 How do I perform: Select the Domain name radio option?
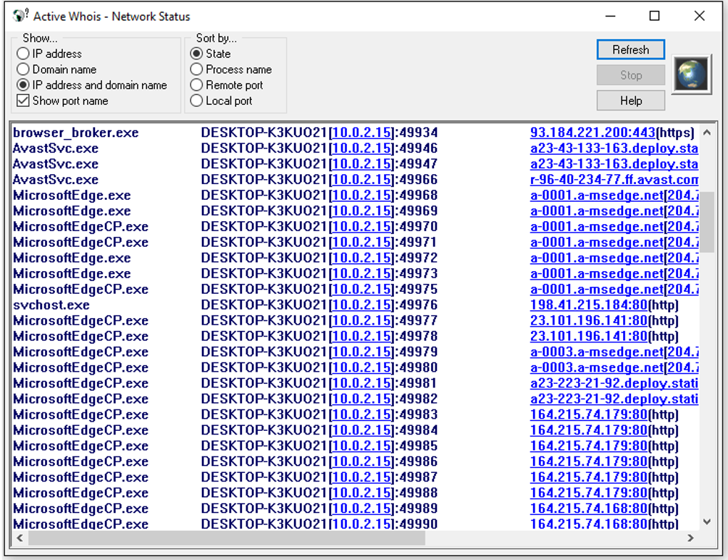pos(56,69)
